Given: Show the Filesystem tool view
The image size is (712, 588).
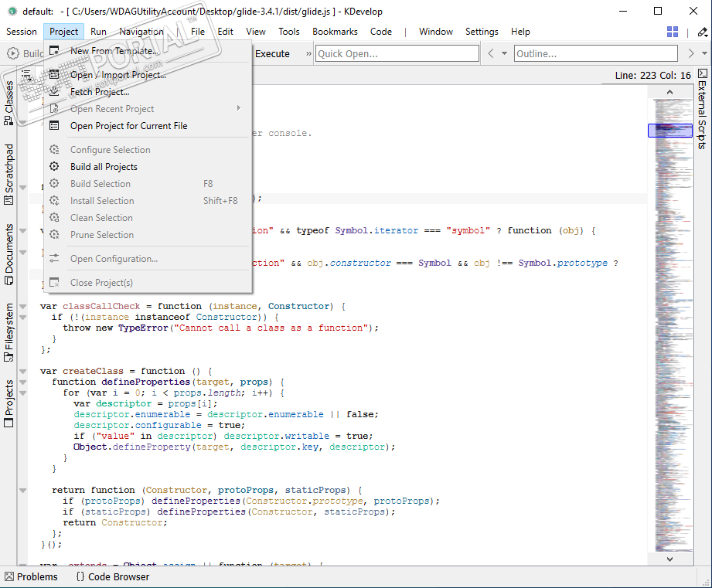Looking at the screenshot, I should point(9,332).
